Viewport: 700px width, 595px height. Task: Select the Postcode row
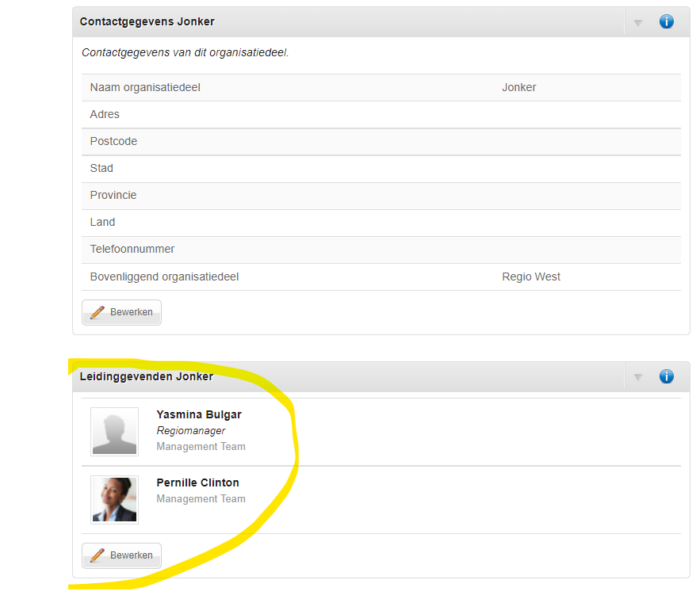[381, 142]
